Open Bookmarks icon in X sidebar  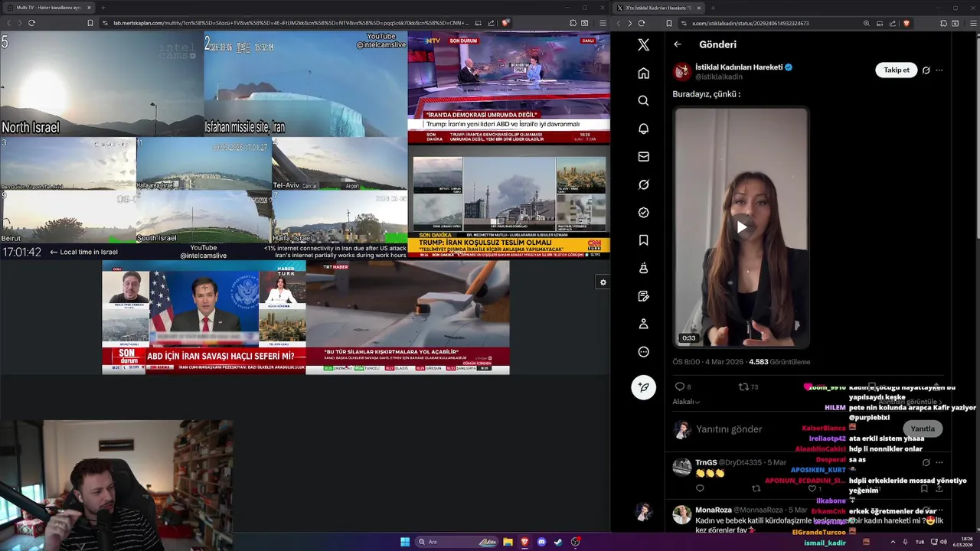click(x=643, y=240)
